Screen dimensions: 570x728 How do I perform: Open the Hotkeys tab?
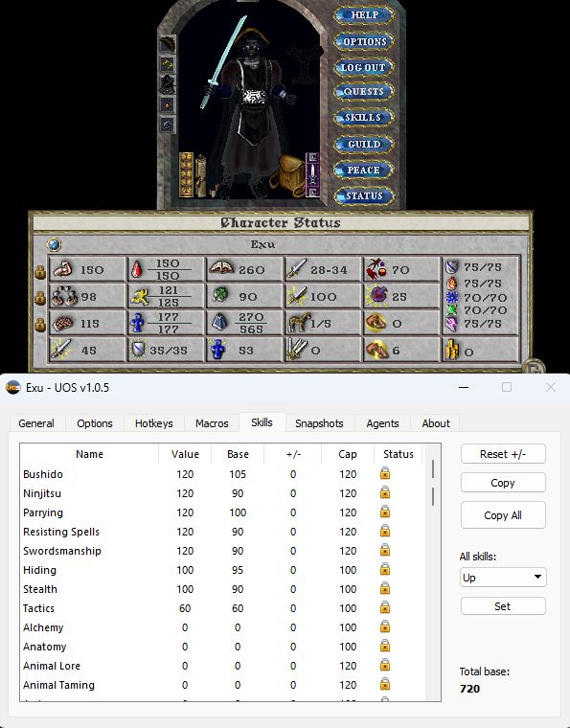pos(153,423)
